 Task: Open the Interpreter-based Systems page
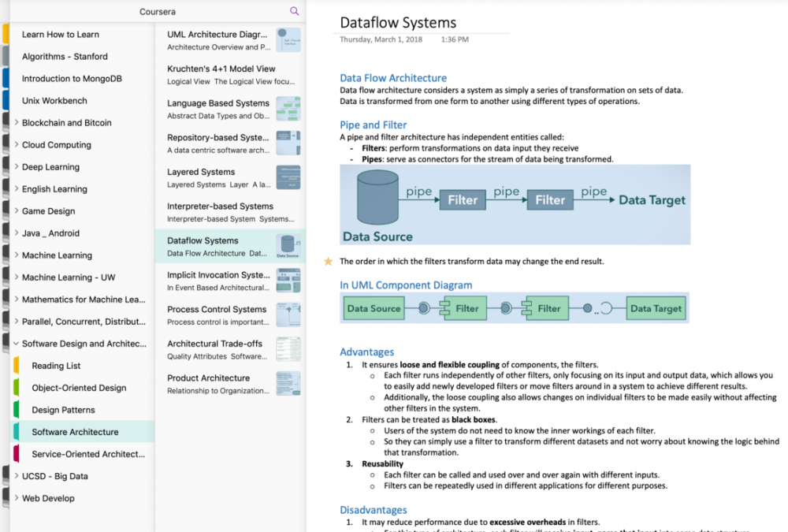[230, 212]
